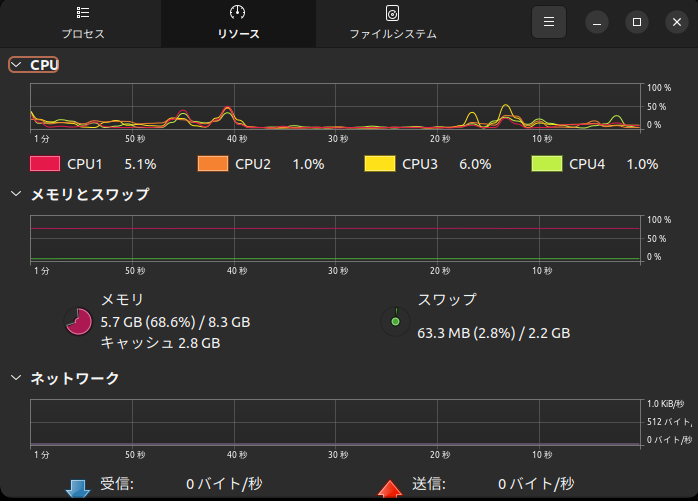Screen dimensions: 698x501
Task: Maximize the system monitor window
Action: click(x=637, y=22)
